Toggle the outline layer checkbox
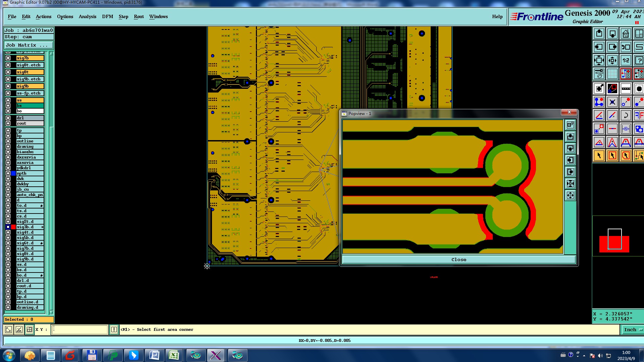The image size is (644, 362). tap(8, 141)
